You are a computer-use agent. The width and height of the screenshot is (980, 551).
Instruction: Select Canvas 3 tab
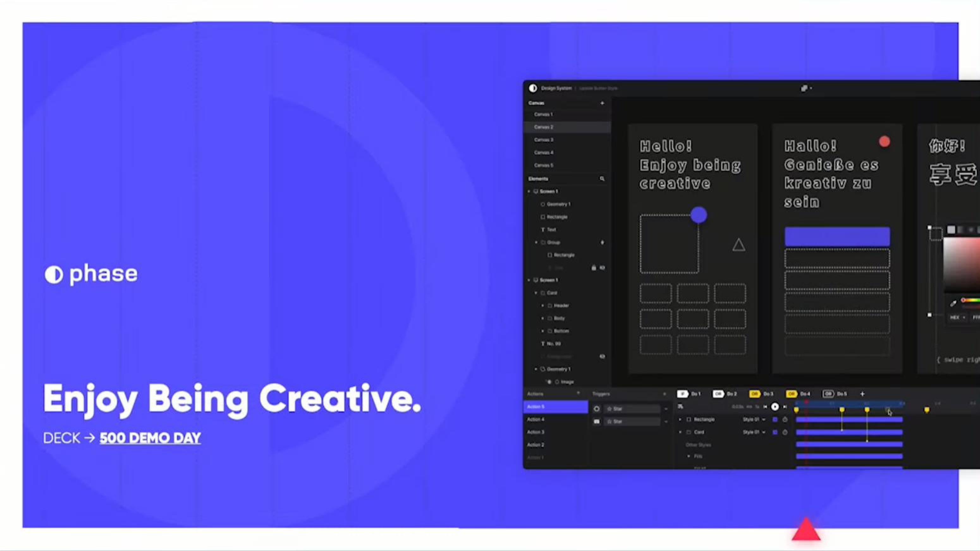(544, 139)
